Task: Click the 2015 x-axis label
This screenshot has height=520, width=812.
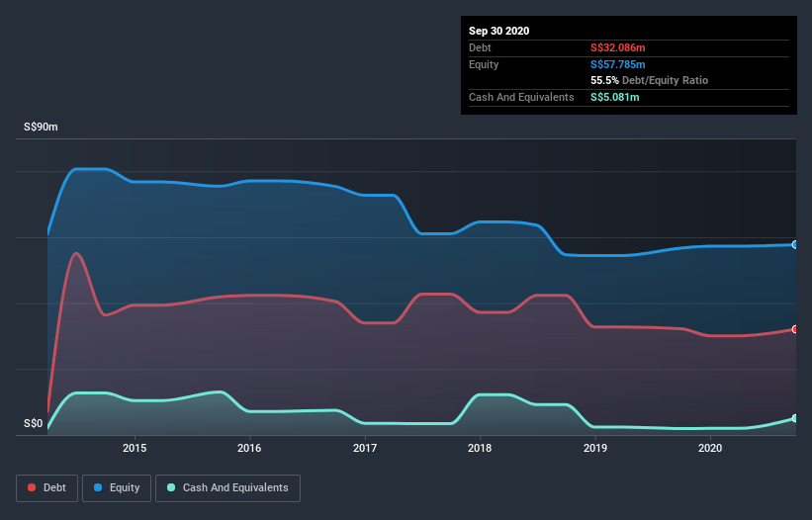Action: pos(135,448)
